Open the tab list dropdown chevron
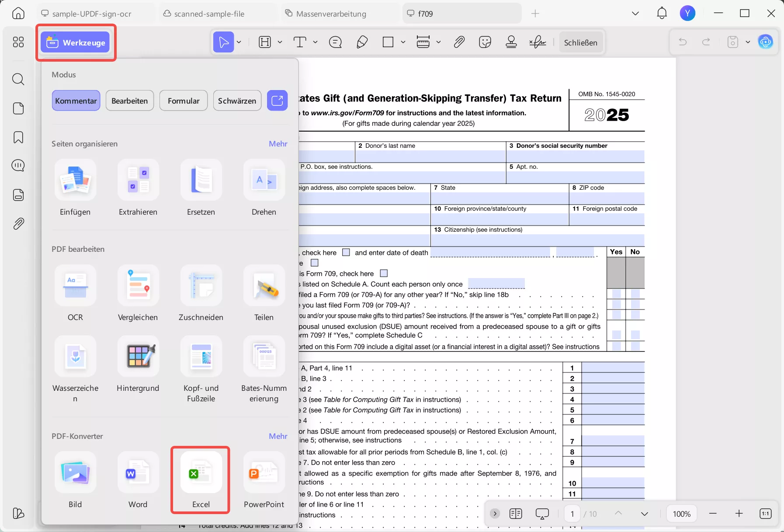 point(635,14)
